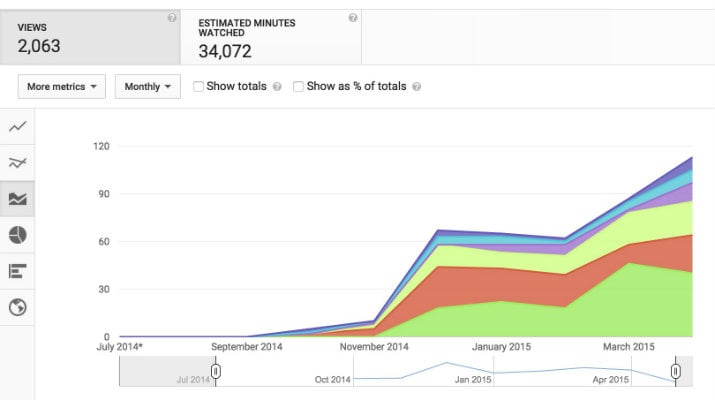Click help icon beside Show totals
The width and height of the screenshot is (715, 400).
pyautogui.click(x=277, y=87)
